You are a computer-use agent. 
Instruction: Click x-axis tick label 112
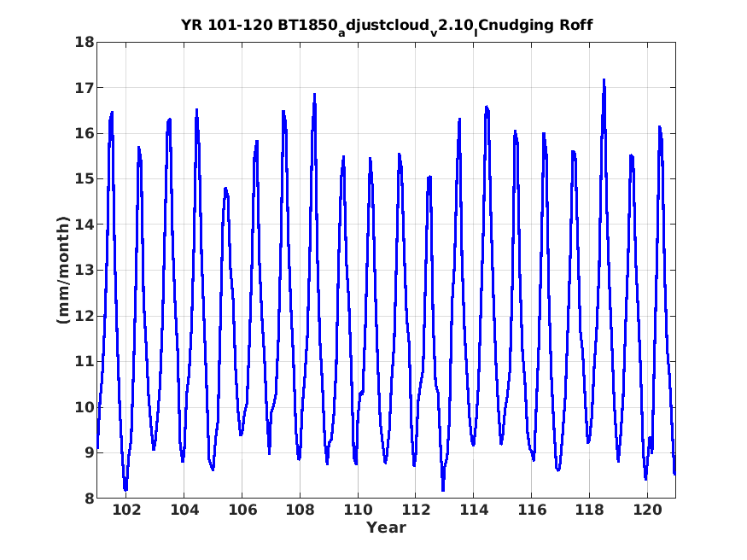pos(416,510)
